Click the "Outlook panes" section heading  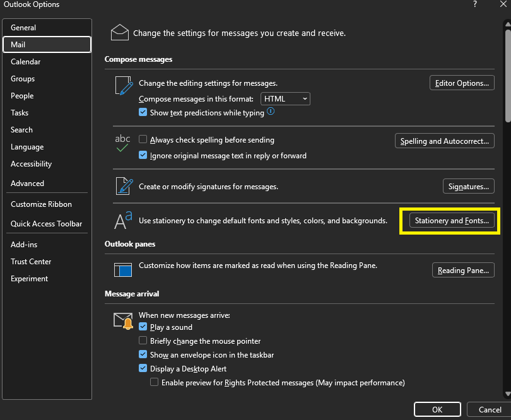tap(130, 243)
